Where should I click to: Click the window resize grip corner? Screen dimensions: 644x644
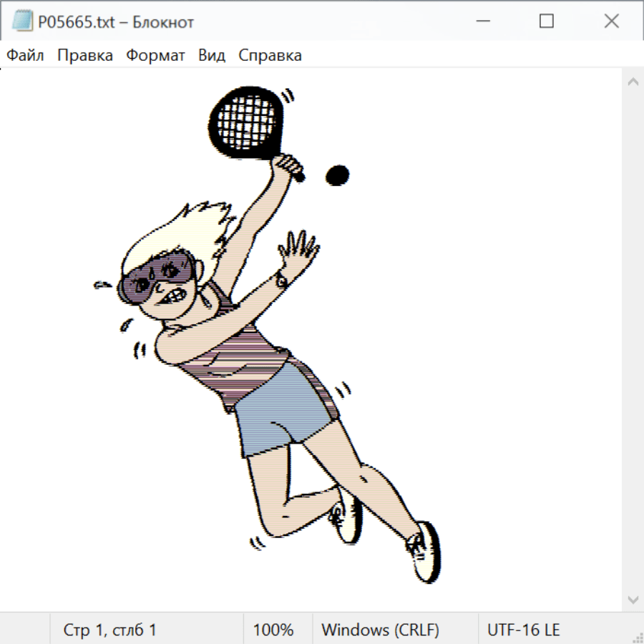[x=637, y=637]
